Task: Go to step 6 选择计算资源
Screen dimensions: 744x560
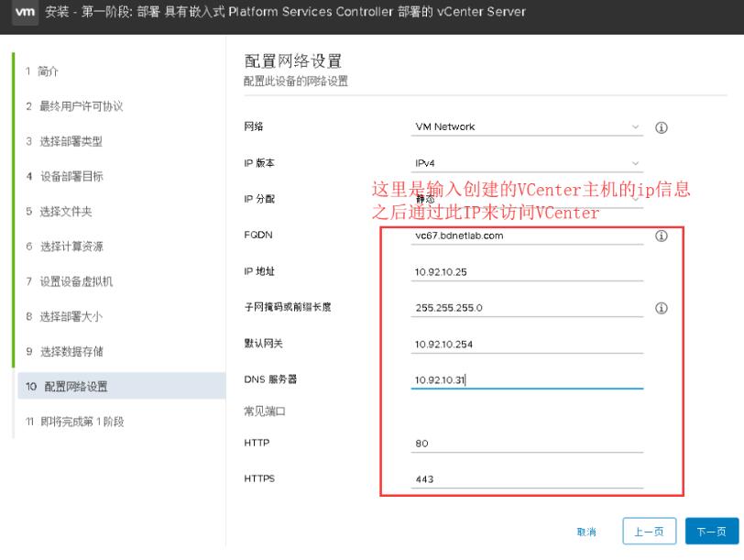Action: point(64,247)
